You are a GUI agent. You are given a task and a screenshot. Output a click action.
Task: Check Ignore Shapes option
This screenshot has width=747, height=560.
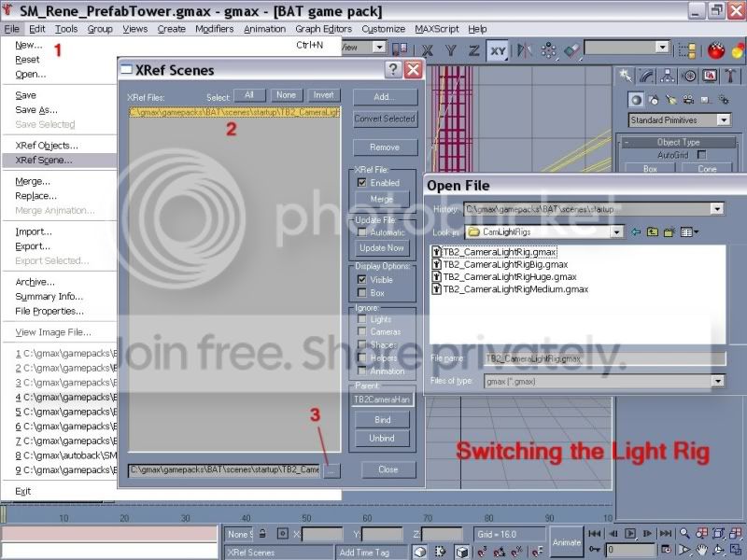pos(362,344)
